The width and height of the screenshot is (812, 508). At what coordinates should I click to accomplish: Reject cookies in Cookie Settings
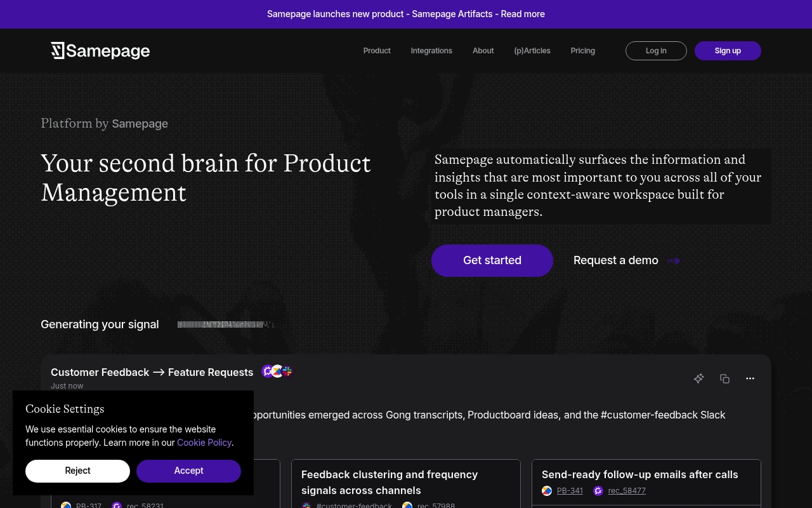coord(77,471)
